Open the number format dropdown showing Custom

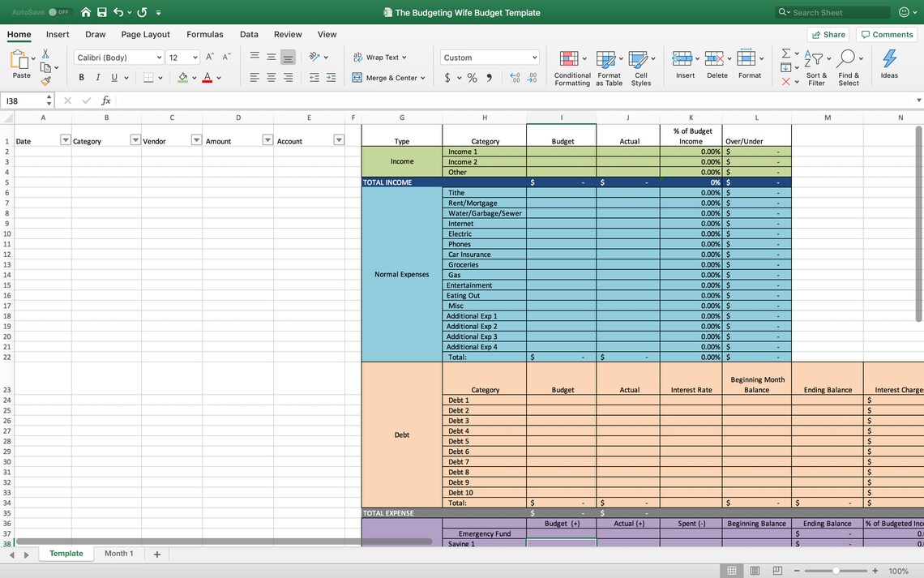(489, 58)
